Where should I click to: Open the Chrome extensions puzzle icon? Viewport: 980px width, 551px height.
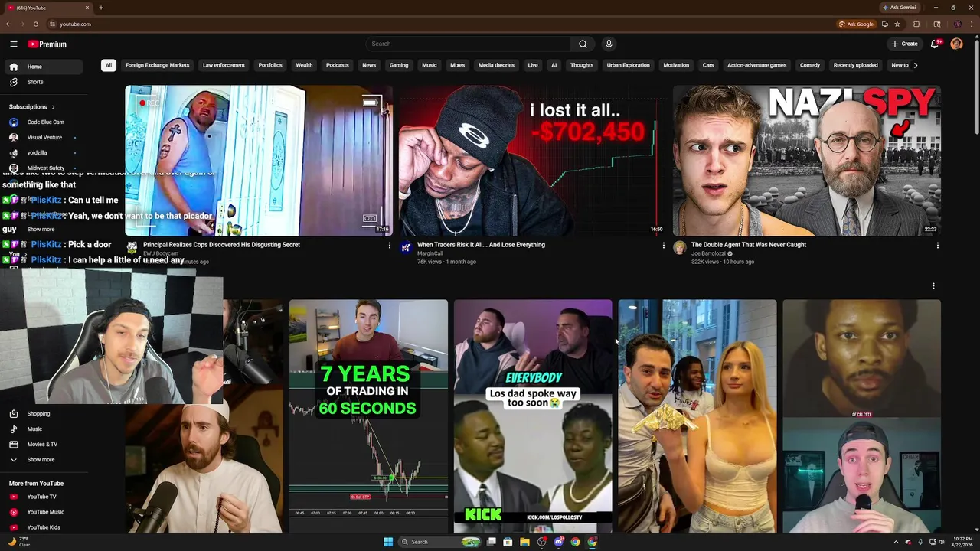tap(916, 24)
